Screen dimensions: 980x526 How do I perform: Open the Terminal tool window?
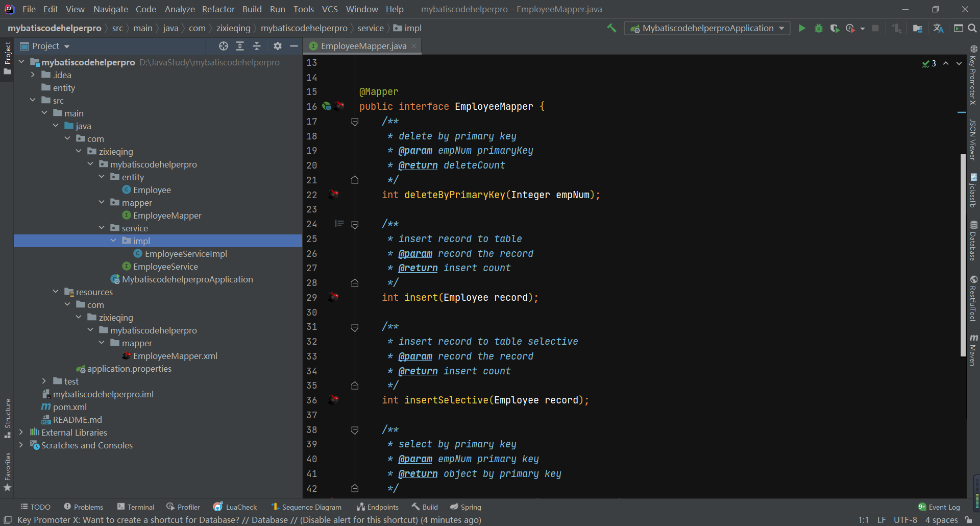click(135, 507)
